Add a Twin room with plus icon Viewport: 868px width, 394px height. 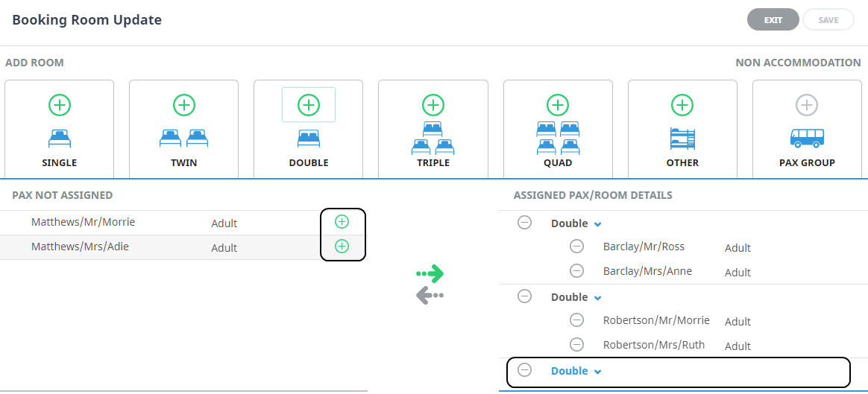tap(184, 105)
